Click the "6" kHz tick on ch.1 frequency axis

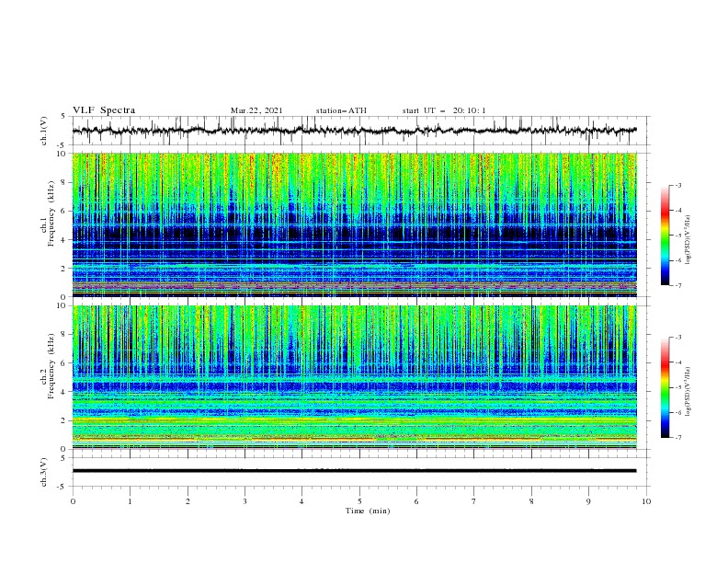pyautogui.click(x=64, y=211)
